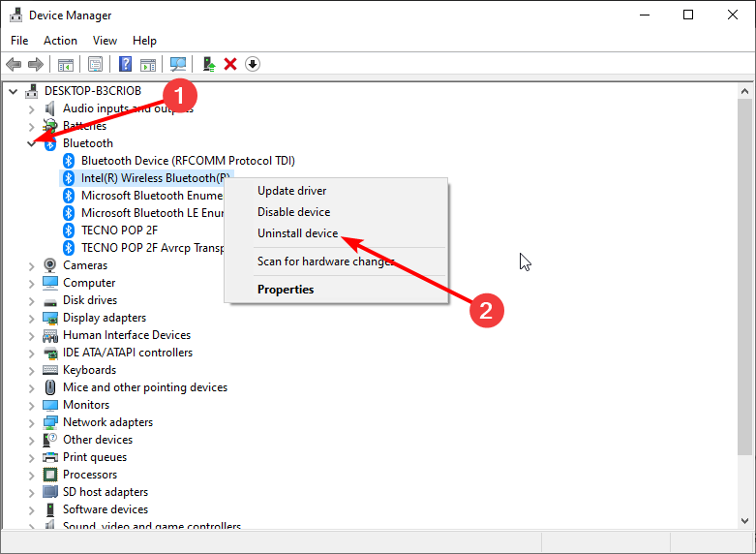Open the File menu
This screenshot has width=756, height=554.
[x=19, y=41]
